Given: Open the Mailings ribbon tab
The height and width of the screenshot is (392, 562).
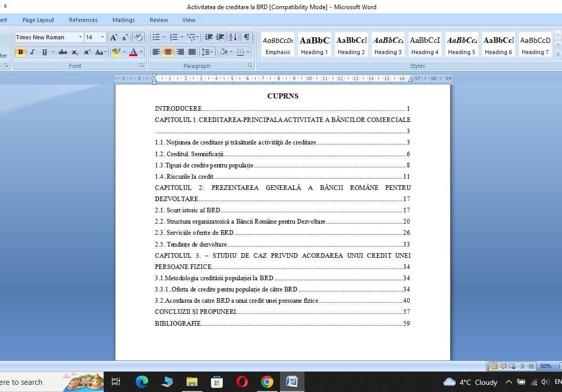Looking at the screenshot, I should click(123, 20).
